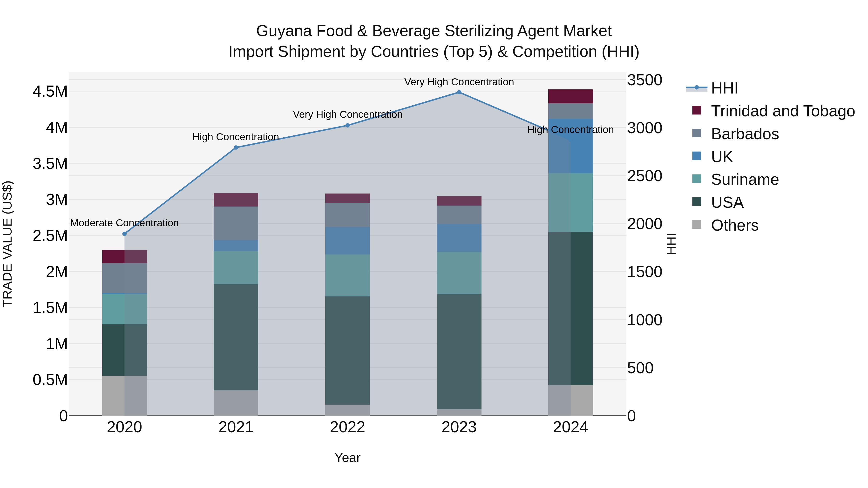Click the 2020 x-axis label
This screenshot has width=868, height=488.
pyautogui.click(x=124, y=427)
